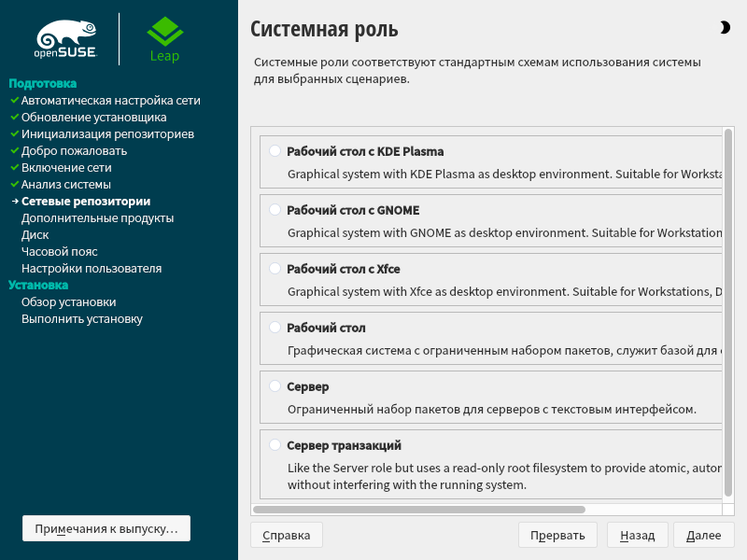Toggle the dark mode moon icon
This screenshot has height=560, width=747.
pyautogui.click(x=726, y=28)
